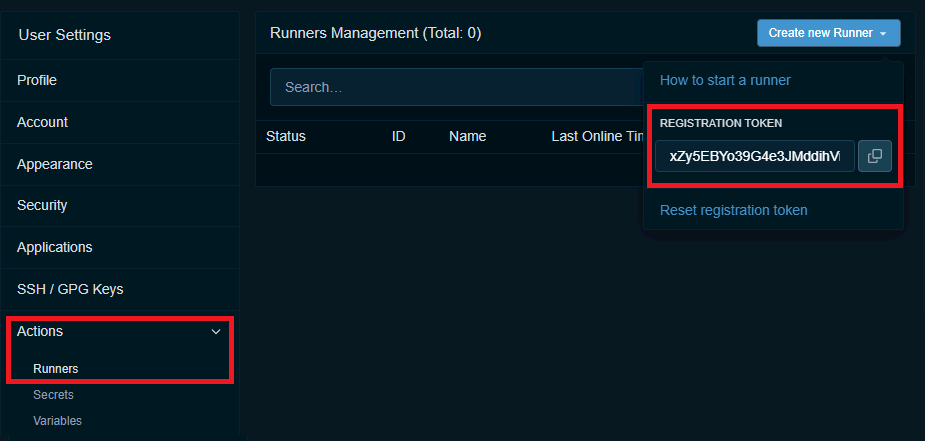Go to Applications settings
The image size is (925, 441).
[120, 247]
